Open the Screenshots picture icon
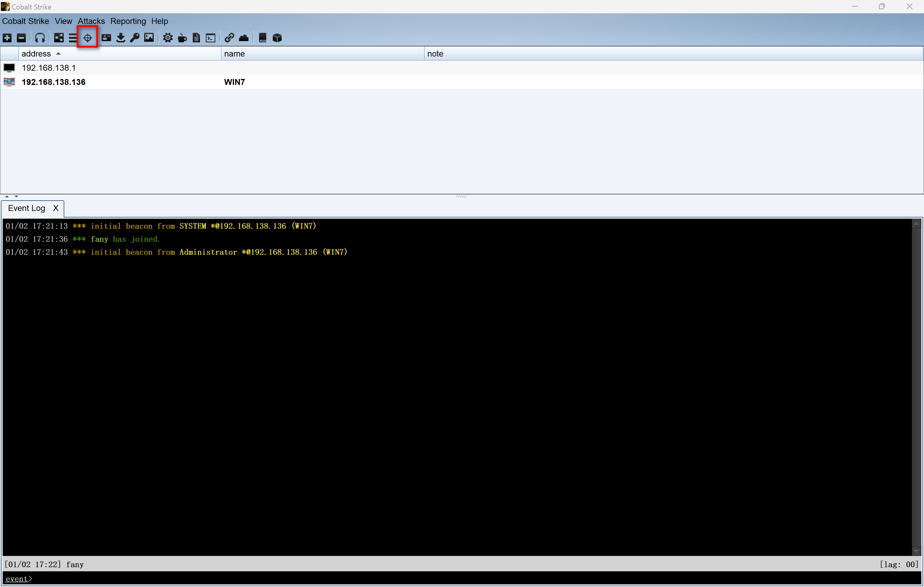Viewport: 924px width, 587px height. (x=149, y=38)
